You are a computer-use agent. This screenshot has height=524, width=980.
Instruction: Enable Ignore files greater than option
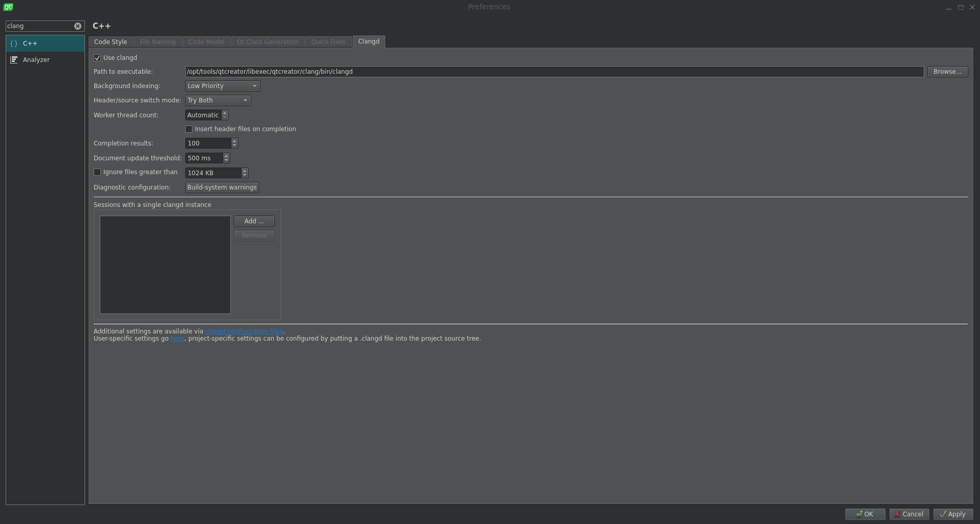pyautogui.click(x=97, y=172)
